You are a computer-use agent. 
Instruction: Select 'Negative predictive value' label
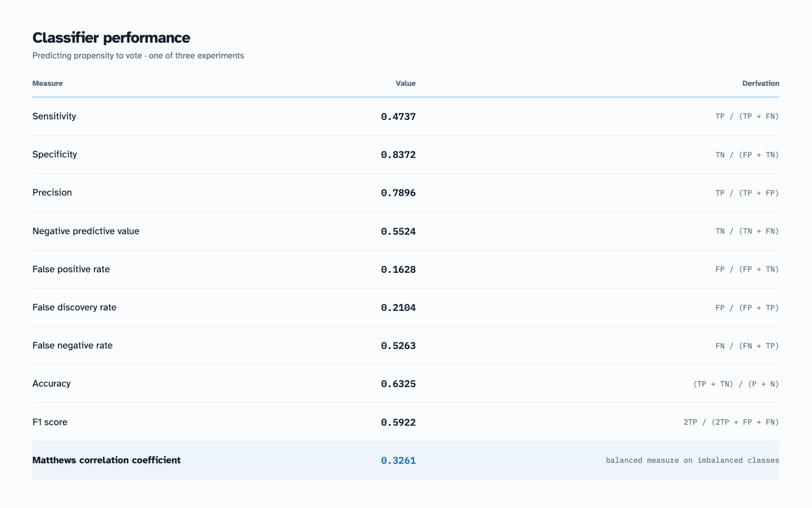click(86, 231)
